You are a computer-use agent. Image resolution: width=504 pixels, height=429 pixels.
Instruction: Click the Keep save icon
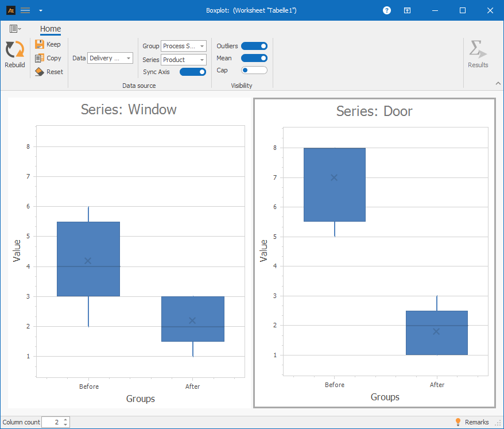click(40, 44)
